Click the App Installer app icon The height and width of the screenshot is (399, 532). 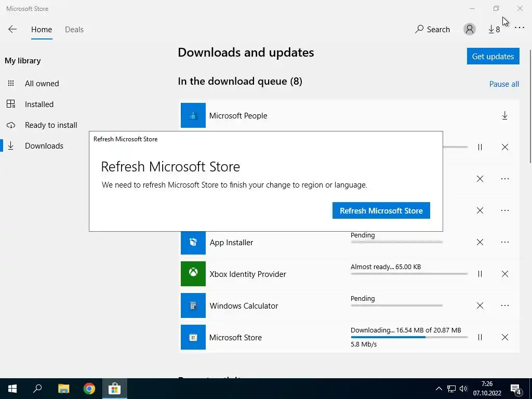click(x=193, y=242)
